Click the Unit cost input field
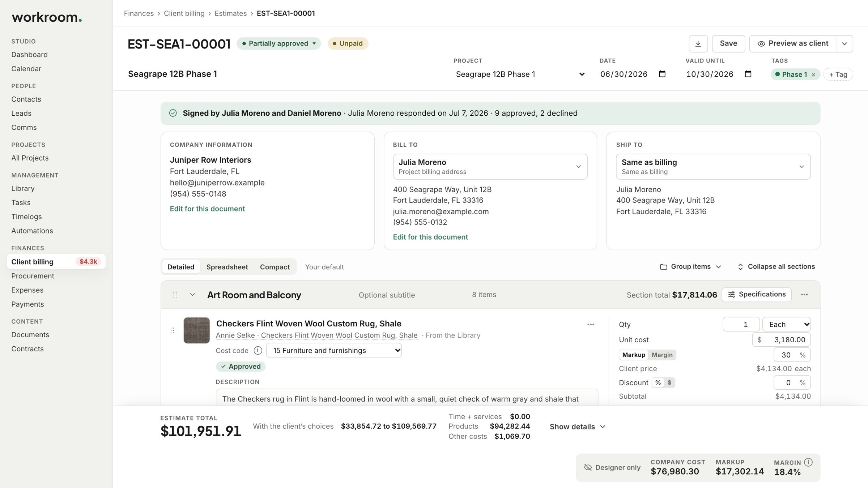This screenshot has width=868, height=488. click(781, 340)
